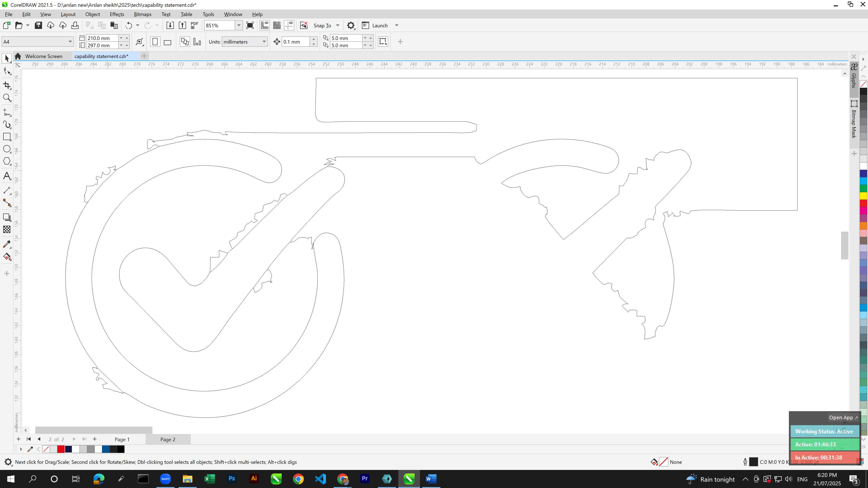Switch to Page 1 tab
This screenshot has width=868, height=488.
(122, 439)
